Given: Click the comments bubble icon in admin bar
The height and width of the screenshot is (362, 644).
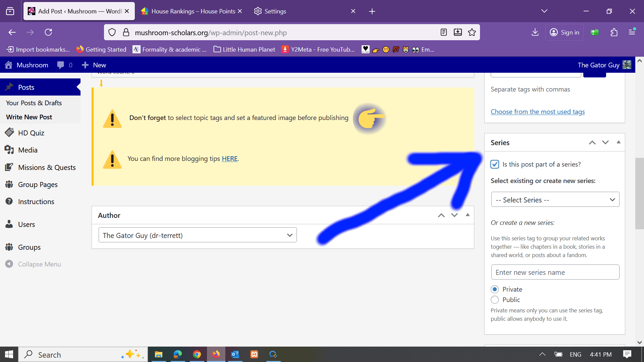Looking at the screenshot, I should pos(61,65).
